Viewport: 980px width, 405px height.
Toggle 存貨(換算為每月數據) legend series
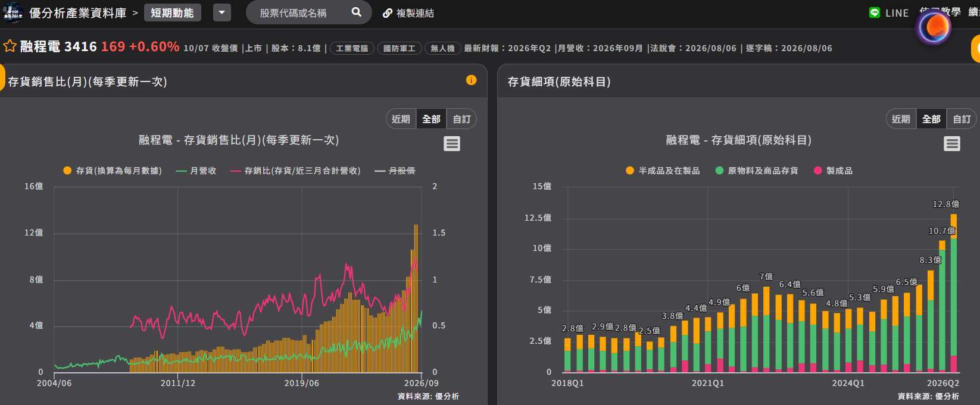[x=113, y=171]
